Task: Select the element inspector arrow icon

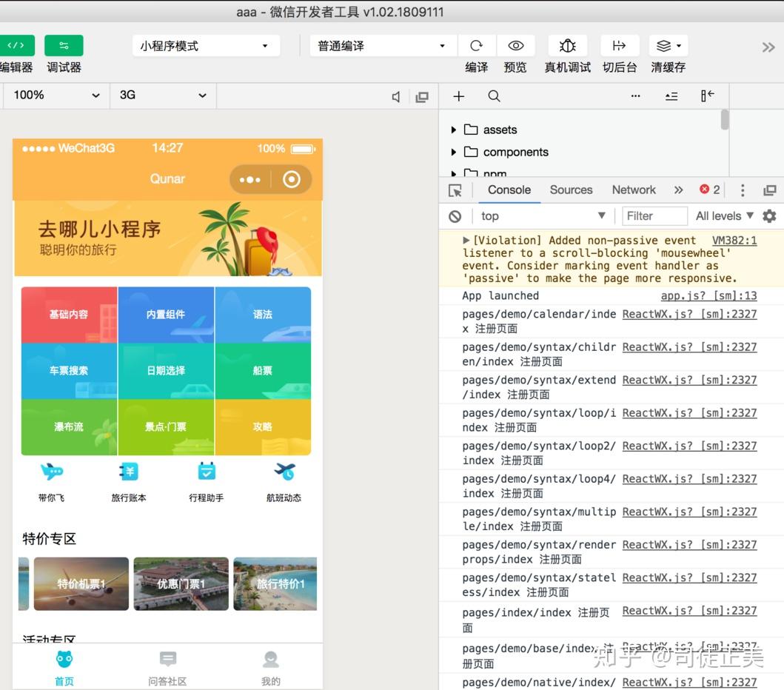Action: pyautogui.click(x=455, y=190)
